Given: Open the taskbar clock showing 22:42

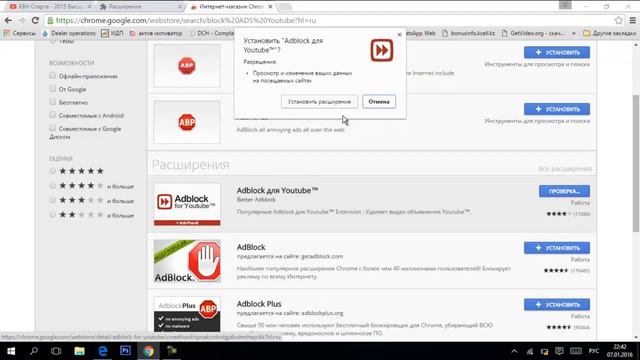Looking at the screenshot, I should tap(620, 351).
